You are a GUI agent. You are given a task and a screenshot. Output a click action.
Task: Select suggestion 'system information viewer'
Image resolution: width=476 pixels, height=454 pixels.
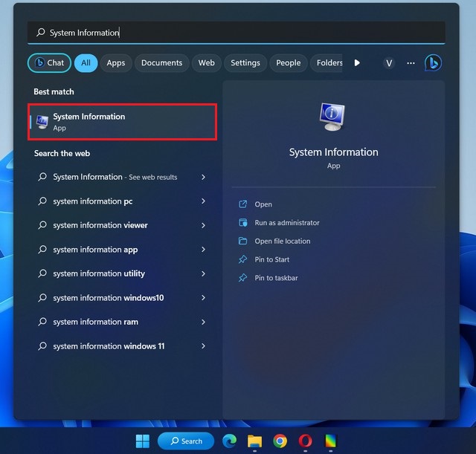tap(122, 225)
